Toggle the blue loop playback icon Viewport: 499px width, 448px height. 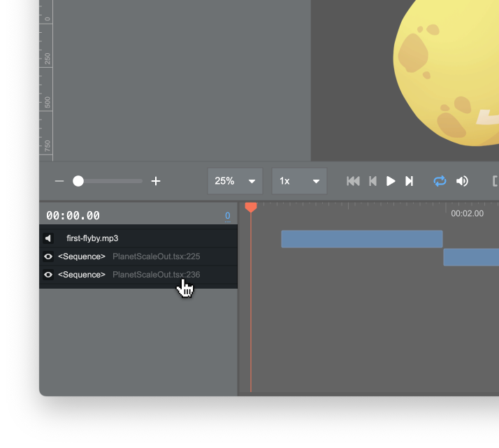point(440,181)
